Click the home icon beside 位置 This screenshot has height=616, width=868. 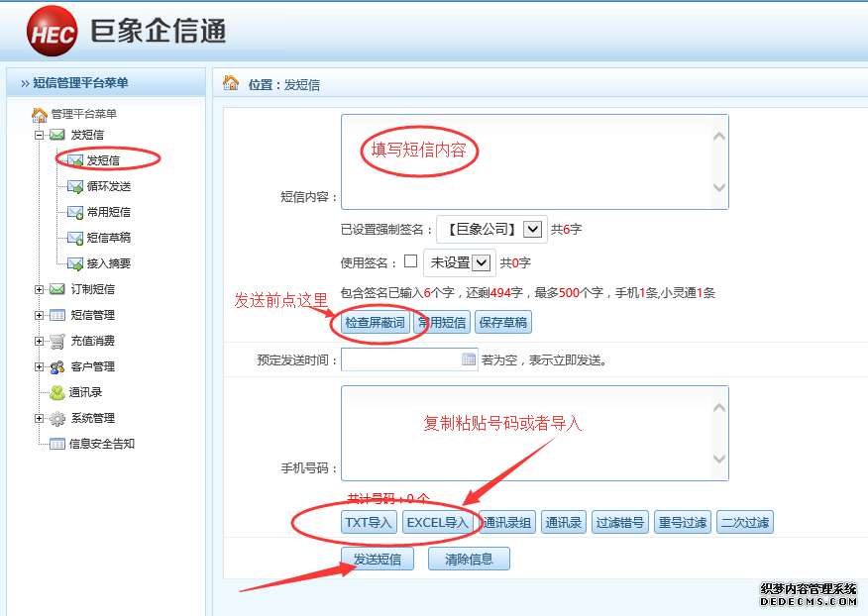tap(231, 83)
